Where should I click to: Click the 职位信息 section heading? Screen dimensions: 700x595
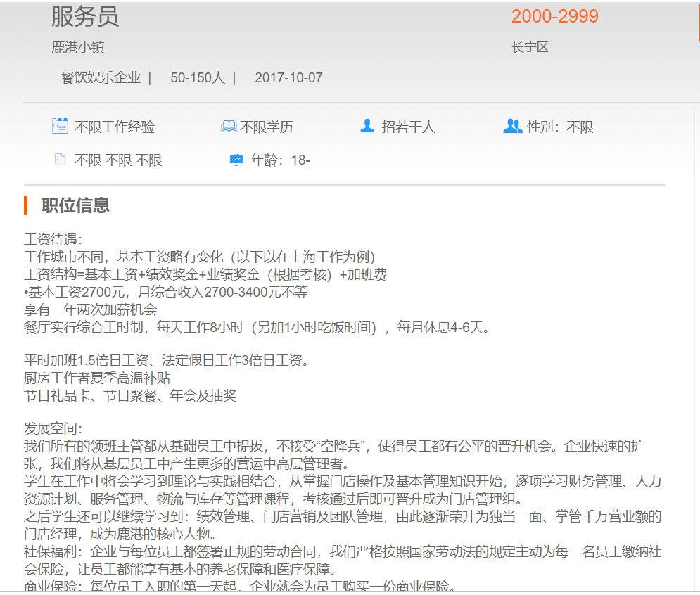[x=75, y=205]
